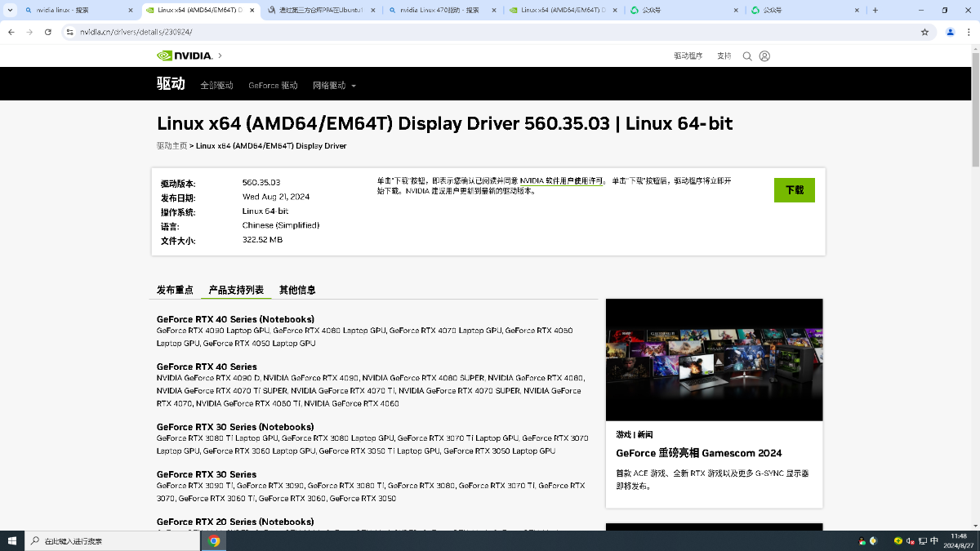
Task: Expand the 网络驱动 dropdown menu
Action: point(334,86)
